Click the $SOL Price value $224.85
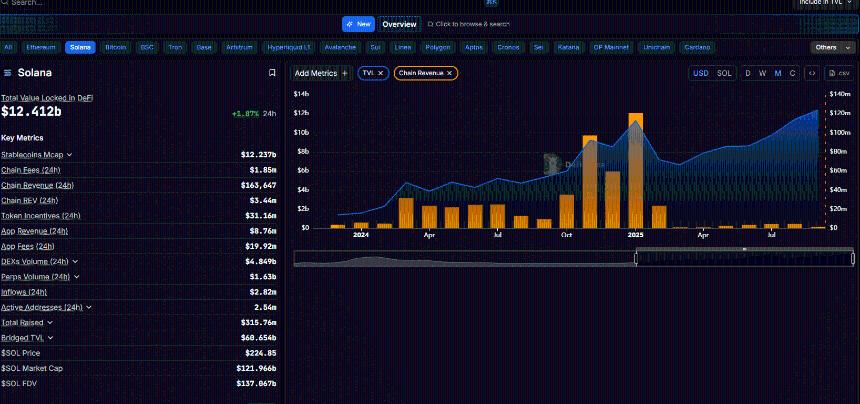 [x=261, y=354]
